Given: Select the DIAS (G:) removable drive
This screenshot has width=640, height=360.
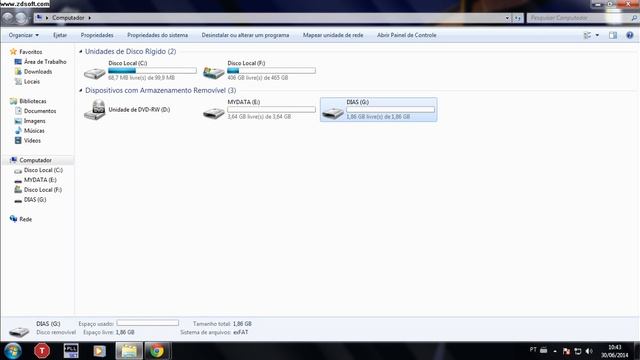Looking at the screenshot, I should (x=378, y=109).
